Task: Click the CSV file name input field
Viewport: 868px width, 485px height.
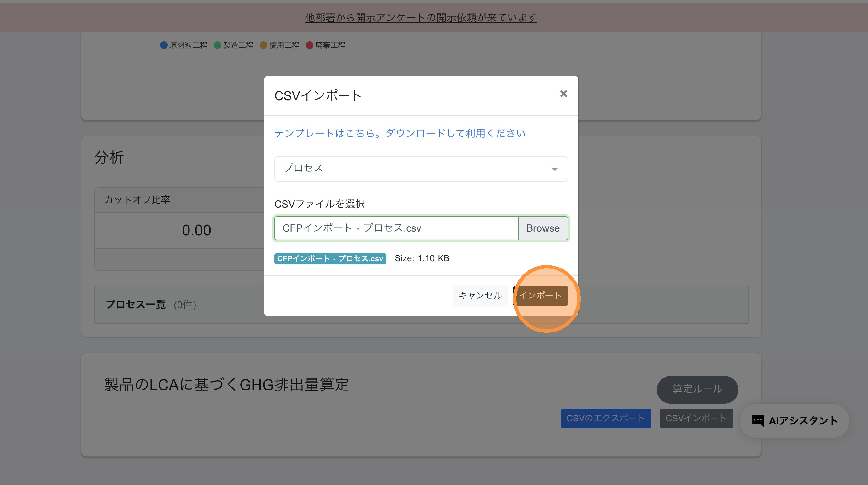Action: pos(396,228)
